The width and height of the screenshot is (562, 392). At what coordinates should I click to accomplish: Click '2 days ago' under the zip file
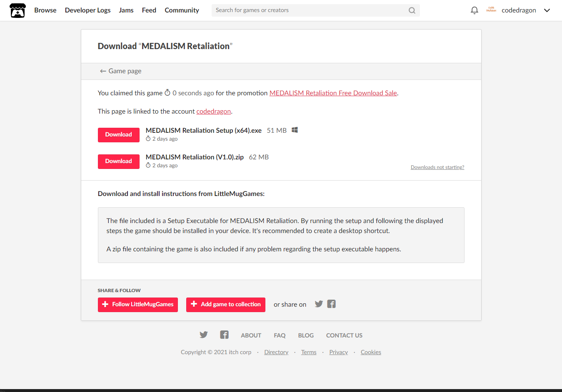coord(162,166)
